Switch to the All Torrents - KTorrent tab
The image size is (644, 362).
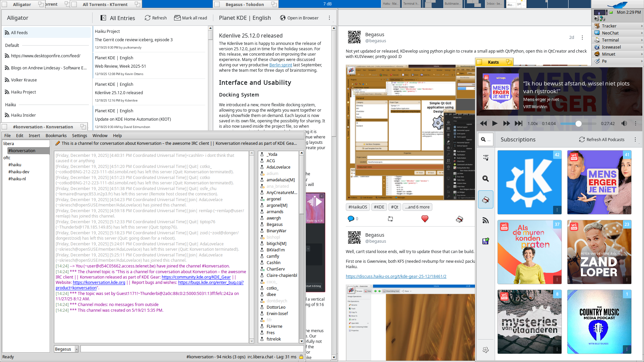(105, 4)
